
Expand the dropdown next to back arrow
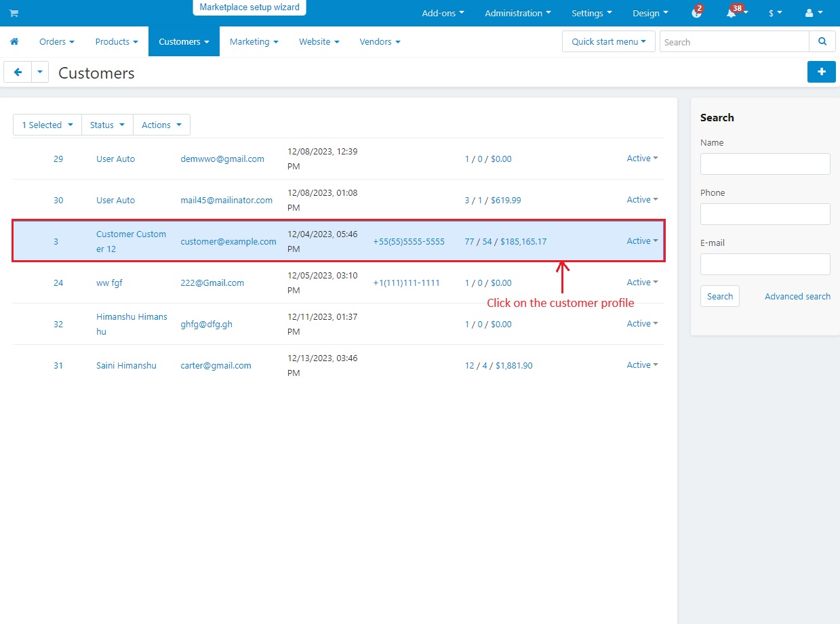click(x=40, y=72)
